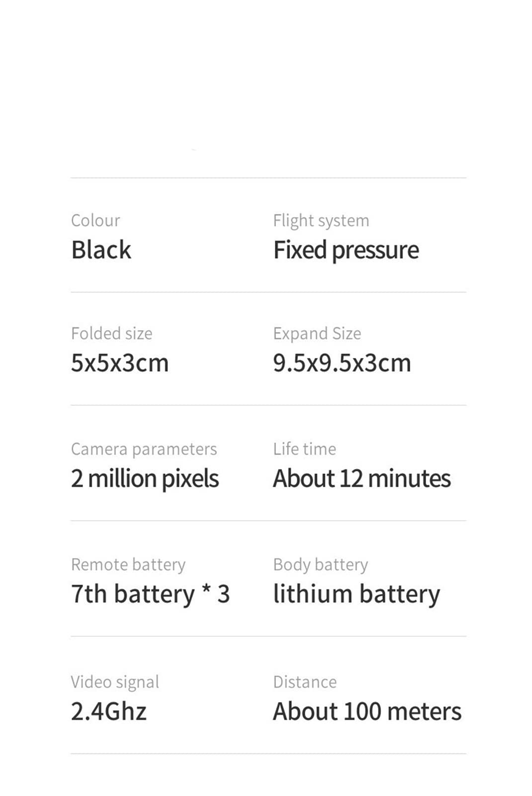Select the Black colour value
Image resolution: width=532 pixels, height=796 pixels.
pyautogui.click(x=101, y=250)
